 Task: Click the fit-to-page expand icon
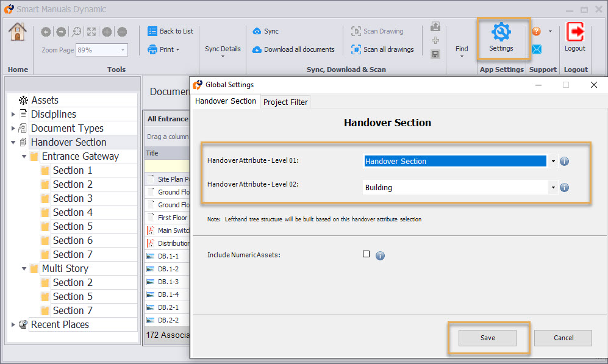coord(91,32)
